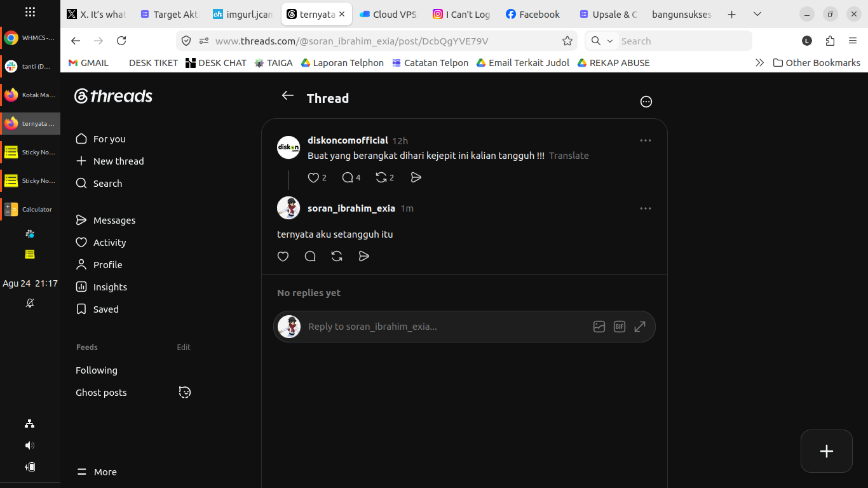868x488 pixels.
Task: Open Calculator from the dock
Action: pyautogui.click(x=30, y=209)
